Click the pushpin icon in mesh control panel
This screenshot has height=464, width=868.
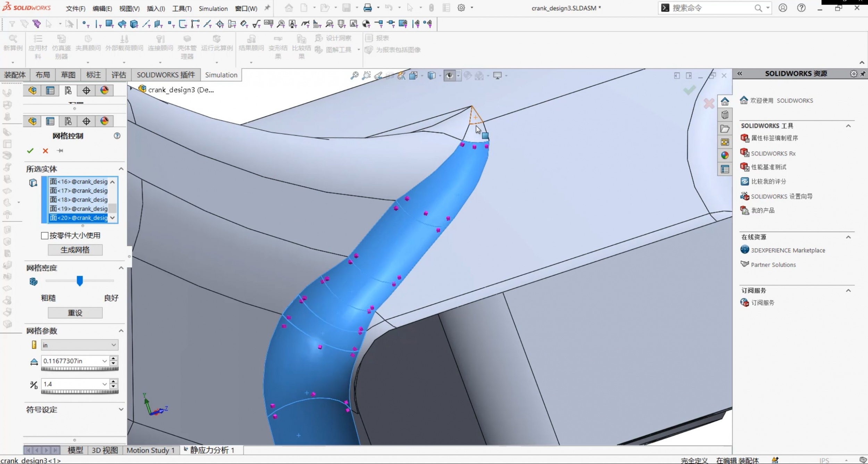(x=60, y=151)
